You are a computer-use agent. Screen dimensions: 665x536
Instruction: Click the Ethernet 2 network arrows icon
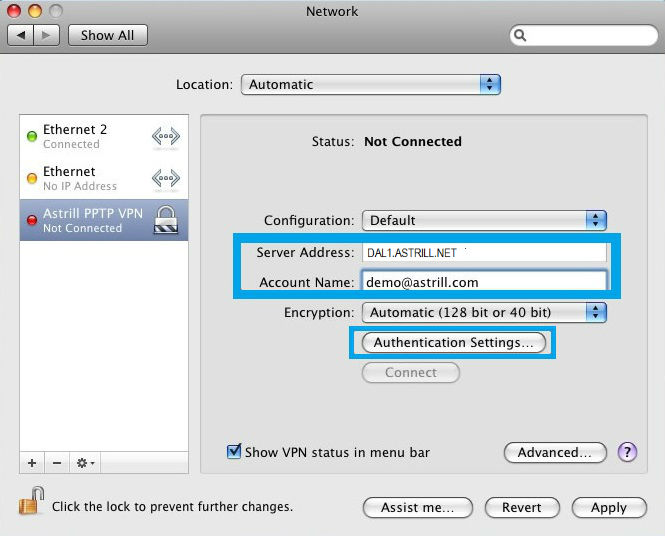click(166, 137)
